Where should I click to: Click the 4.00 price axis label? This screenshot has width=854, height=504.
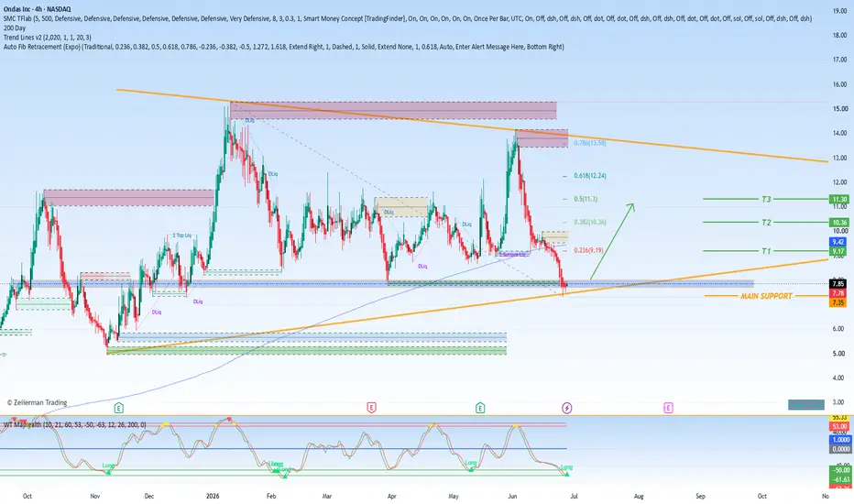[840, 378]
